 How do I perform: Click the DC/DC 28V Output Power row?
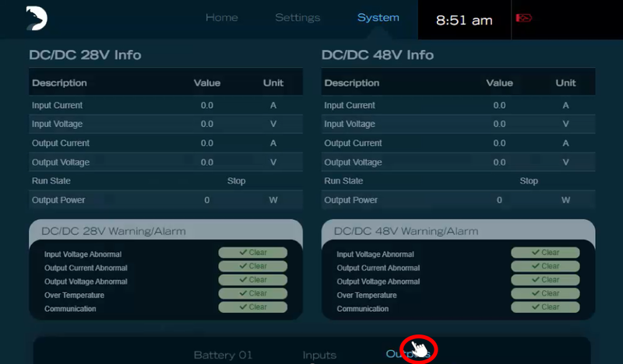coord(165,200)
